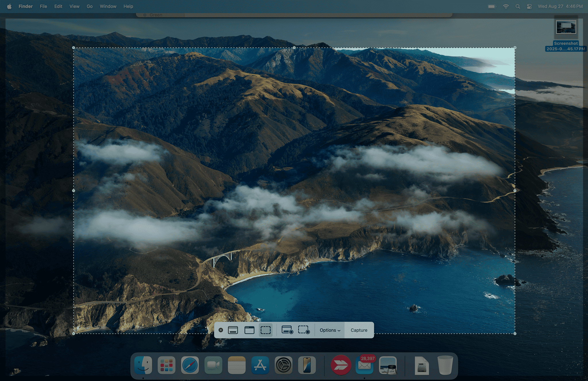The width and height of the screenshot is (588, 381).
Task: Select the Capture Selected Portion mode
Action: 265,330
